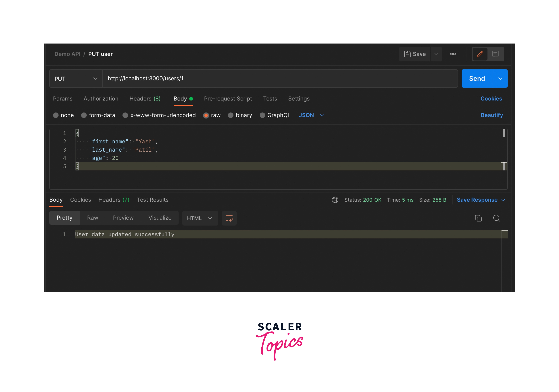The height and width of the screenshot is (392, 559).
Task: Choose the binary body radio option
Action: point(231,115)
